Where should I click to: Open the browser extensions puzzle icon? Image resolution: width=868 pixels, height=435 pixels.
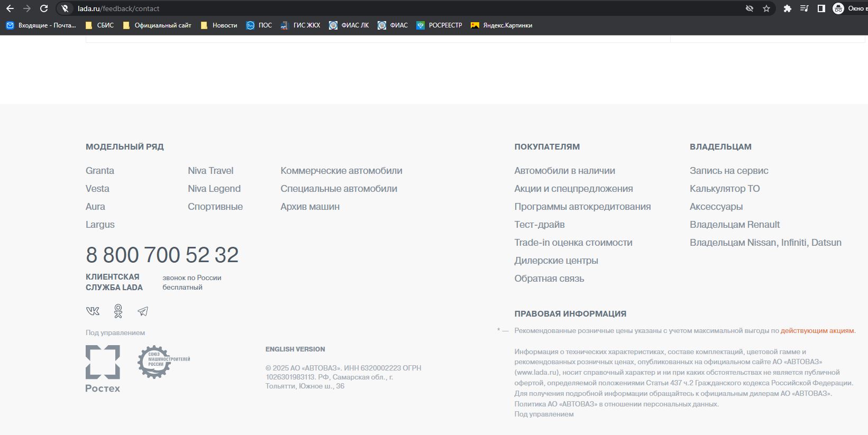coord(788,8)
